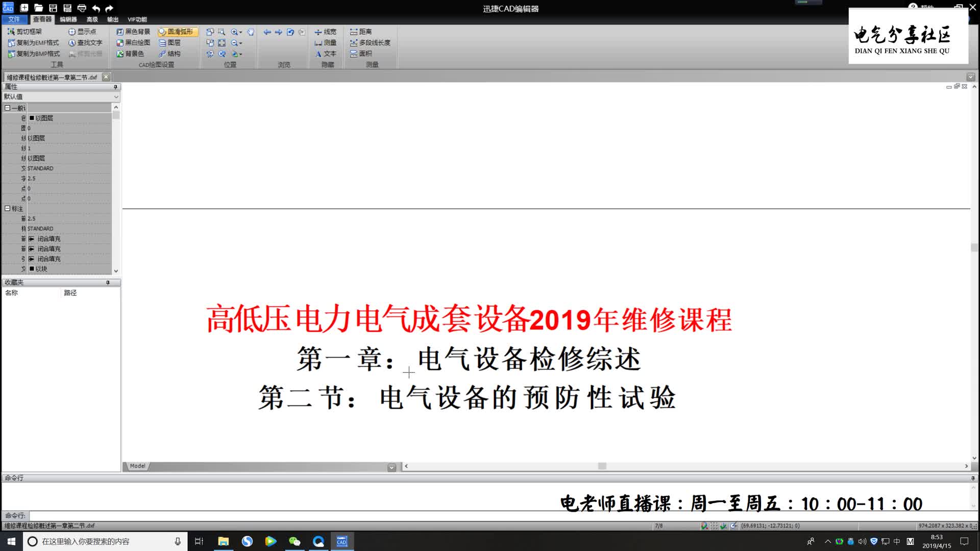
Task: Close the 维修课程检修概述第一章第二节.dxf document tab
Action: 106,77
